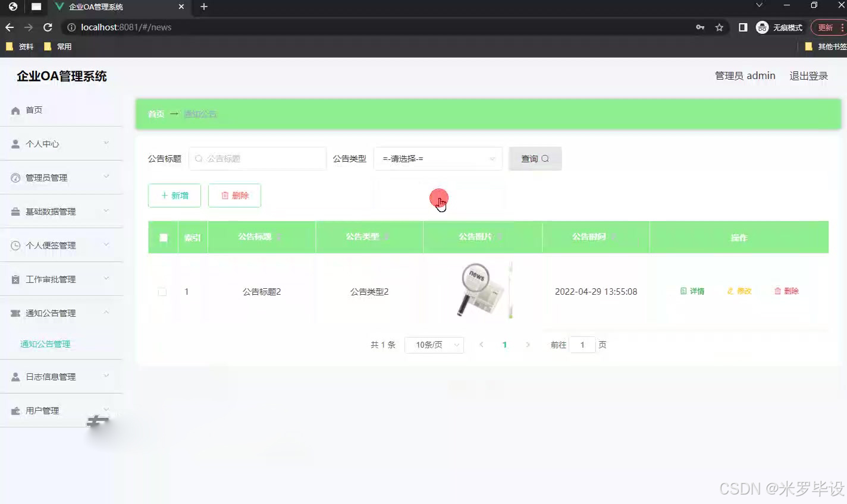Reload the page with browser refresh icon
847x504 pixels.
(48, 27)
